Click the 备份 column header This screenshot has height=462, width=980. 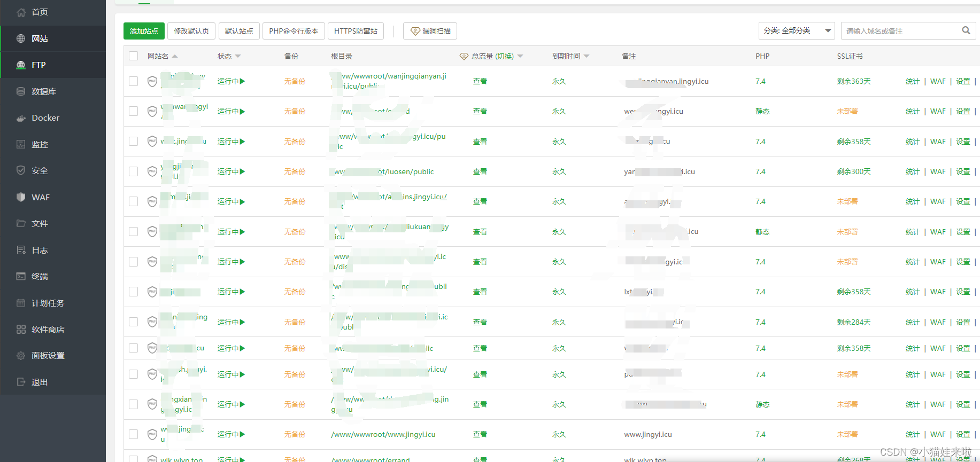point(291,56)
